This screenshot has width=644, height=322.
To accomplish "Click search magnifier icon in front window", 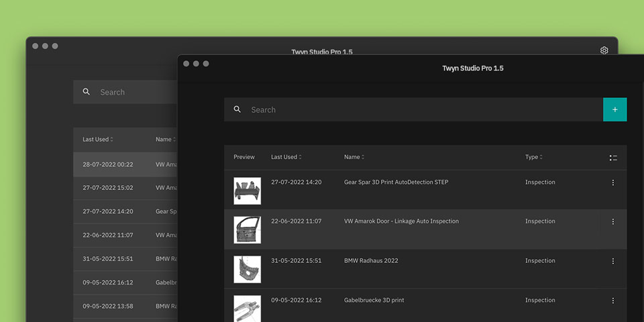I will click(x=237, y=109).
